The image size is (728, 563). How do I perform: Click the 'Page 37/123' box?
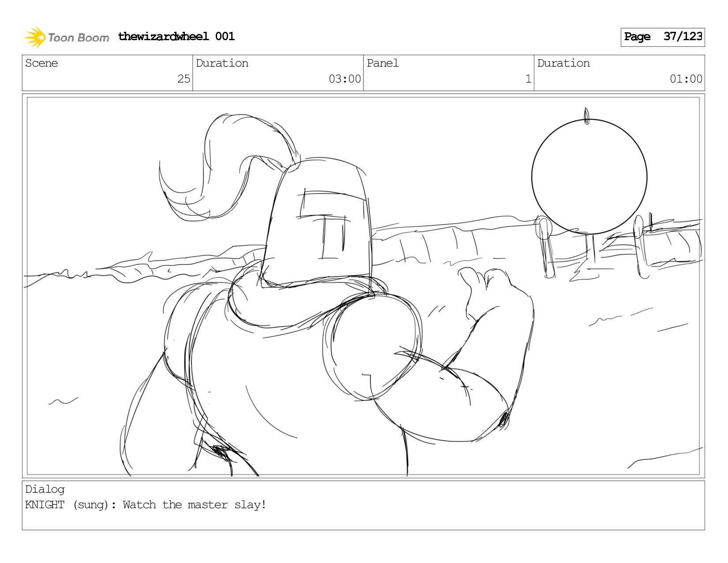(662, 37)
